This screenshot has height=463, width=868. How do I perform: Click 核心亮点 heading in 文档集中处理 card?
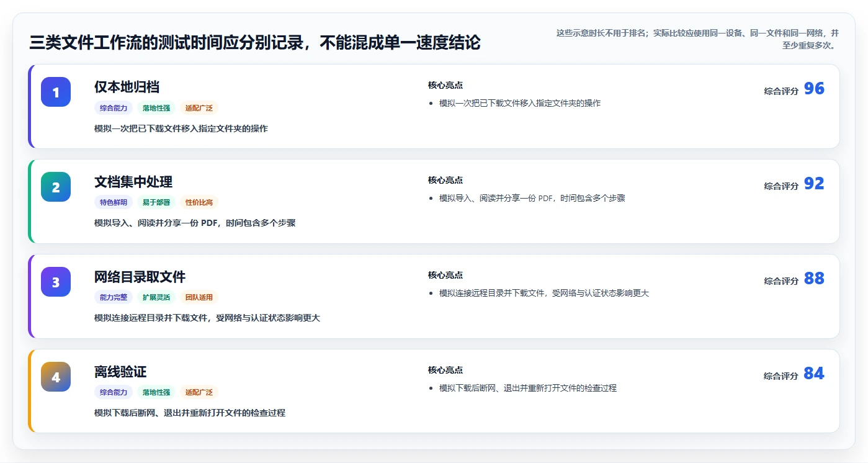pos(445,180)
